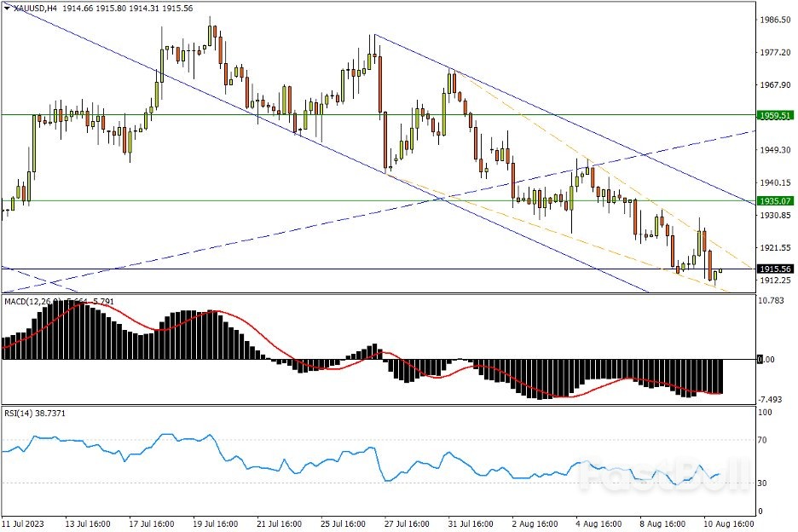
Task: Select the green 1935.07 price label
Action: point(775,201)
